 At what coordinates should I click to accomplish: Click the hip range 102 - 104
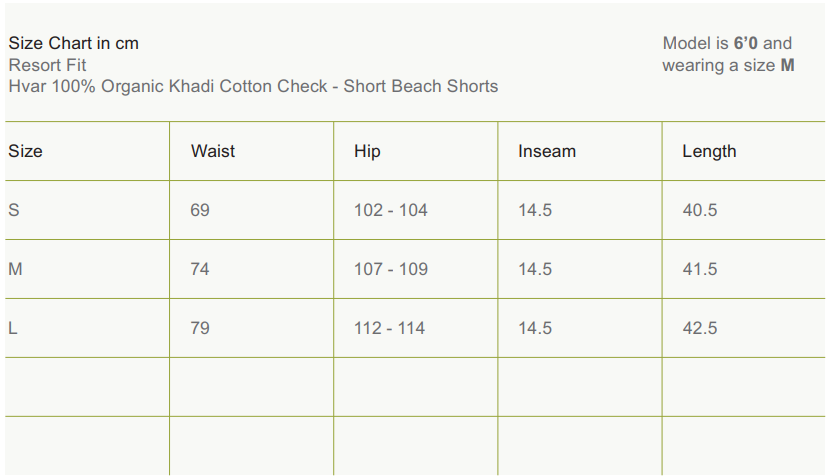[x=390, y=210]
